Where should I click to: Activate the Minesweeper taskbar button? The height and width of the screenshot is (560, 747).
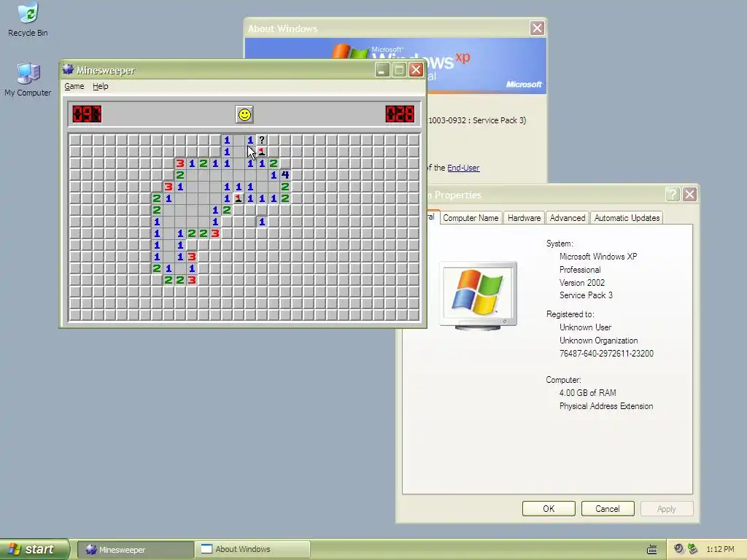coord(135,550)
